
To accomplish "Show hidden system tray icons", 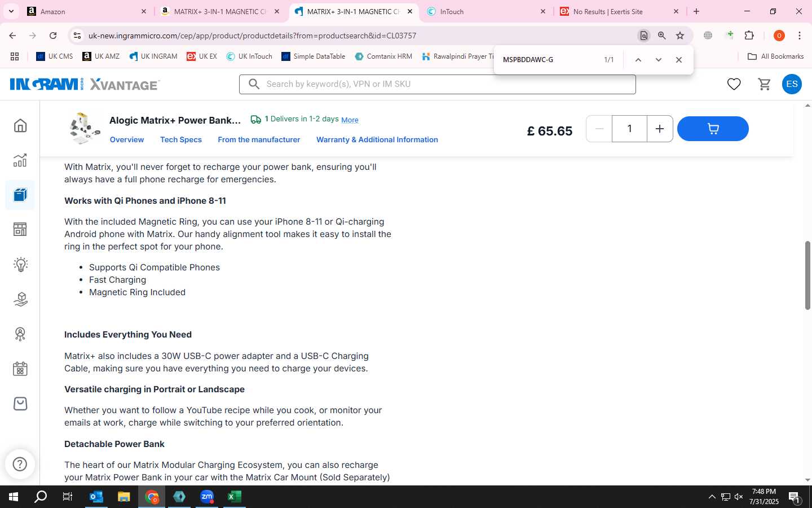I will point(712,497).
